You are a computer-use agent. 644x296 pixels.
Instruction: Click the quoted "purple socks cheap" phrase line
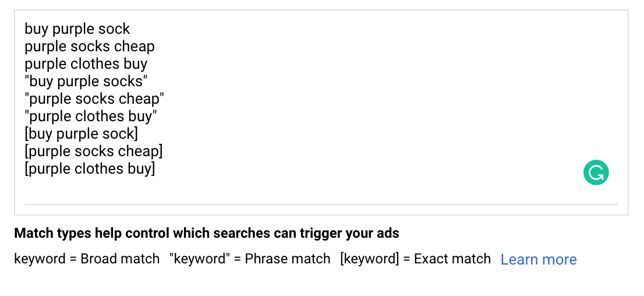pyautogui.click(x=94, y=99)
